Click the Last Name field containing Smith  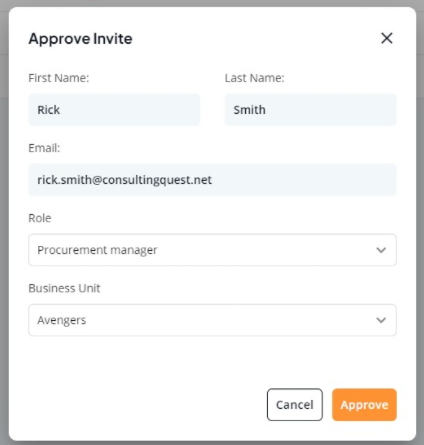point(310,110)
